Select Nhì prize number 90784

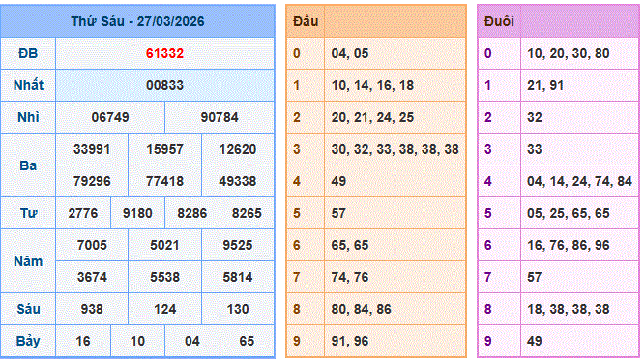(220, 118)
